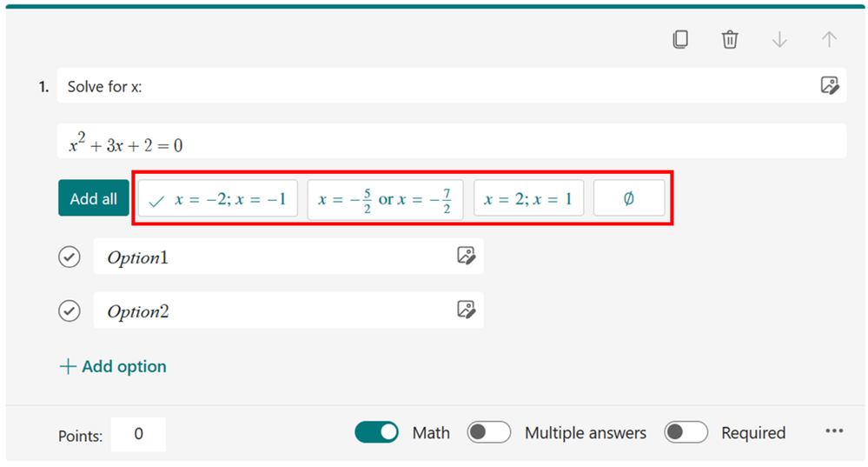868x467 pixels.
Task: Toggle the Required switch on
Action: coord(686,432)
